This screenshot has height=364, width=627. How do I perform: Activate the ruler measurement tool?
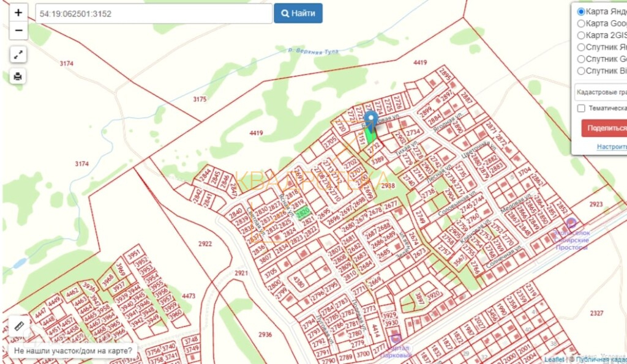coord(18,326)
